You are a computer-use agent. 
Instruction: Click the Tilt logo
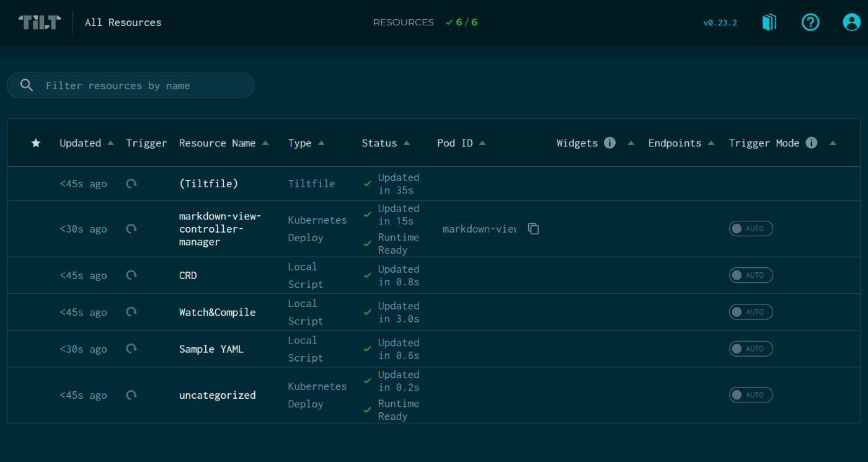[40, 22]
